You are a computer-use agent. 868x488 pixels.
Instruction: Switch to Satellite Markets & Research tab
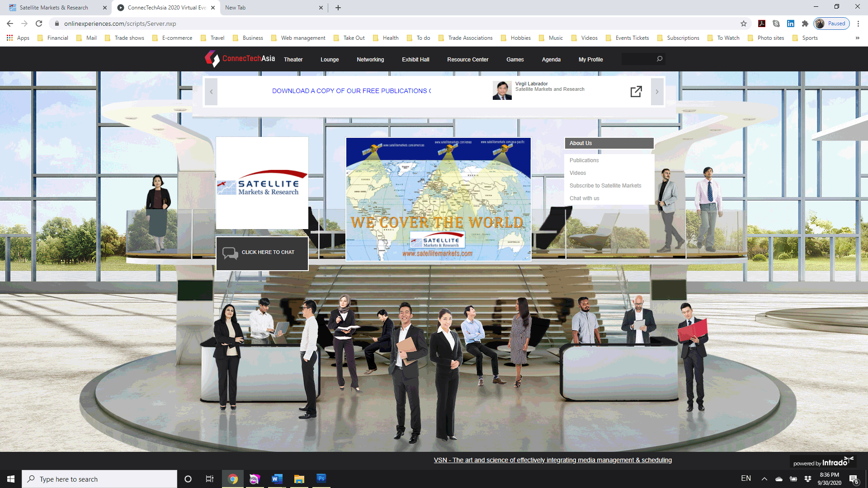click(54, 8)
